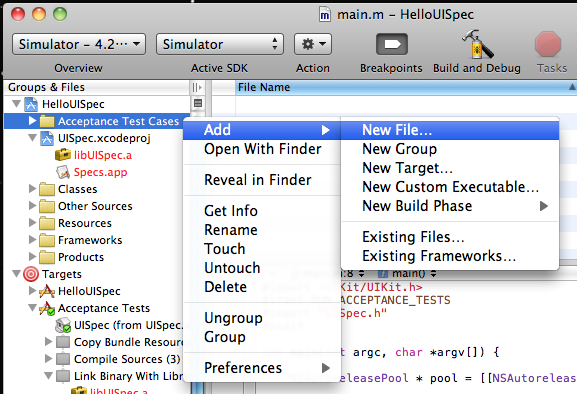Choose New Custom Executable… menu item
Viewport: 577px width, 394px height.
point(450,187)
